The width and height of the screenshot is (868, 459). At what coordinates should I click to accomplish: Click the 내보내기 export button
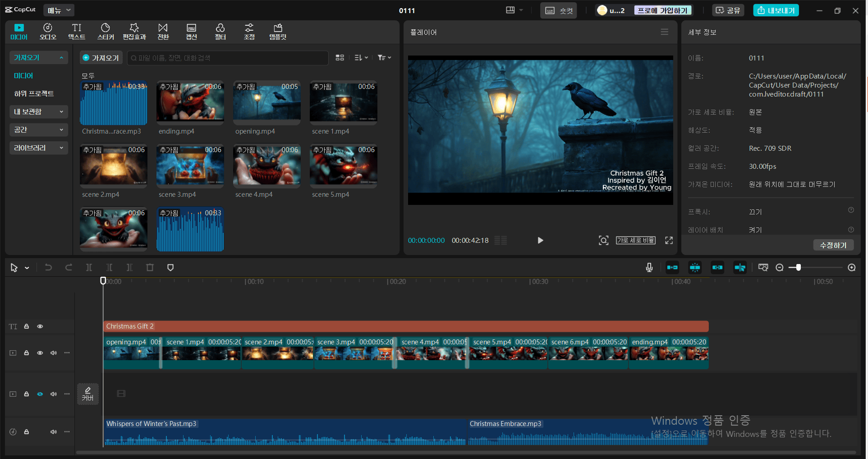point(776,10)
